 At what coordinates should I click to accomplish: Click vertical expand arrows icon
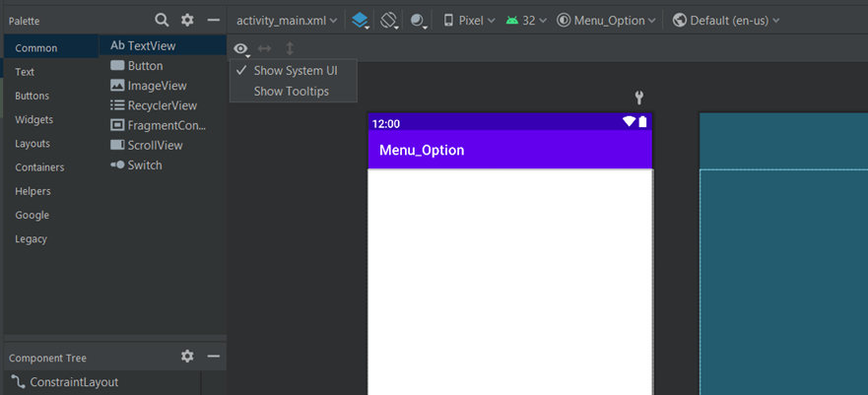point(290,48)
